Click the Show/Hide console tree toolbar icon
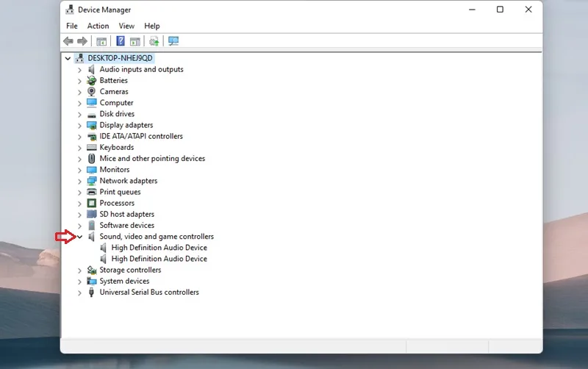This screenshot has height=369, width=588. pyautogui.click(x=101, y=41)
